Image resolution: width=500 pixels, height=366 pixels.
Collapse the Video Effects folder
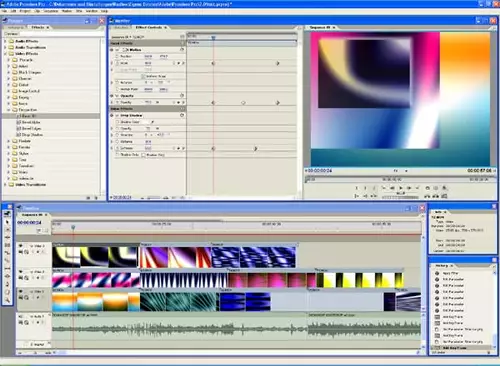[x=5, y=54]
